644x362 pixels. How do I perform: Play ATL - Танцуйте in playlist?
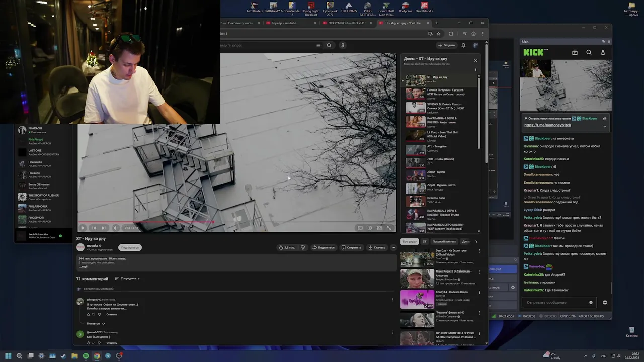pyautogui.click(x=441, y=149)
